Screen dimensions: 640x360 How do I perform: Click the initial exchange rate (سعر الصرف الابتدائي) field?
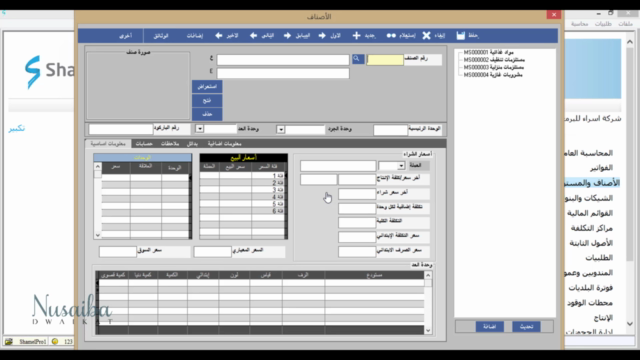pyautogui.click(x=357, y=251)
